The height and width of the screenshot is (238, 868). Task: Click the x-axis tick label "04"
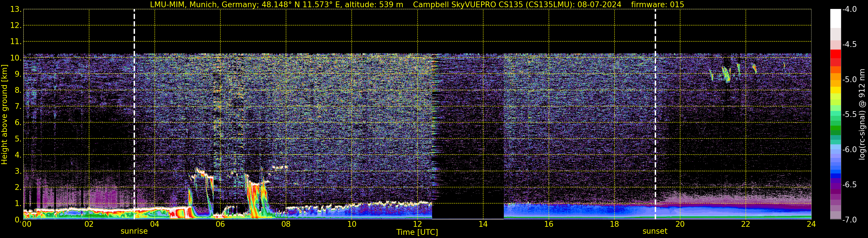coord(155,224)
